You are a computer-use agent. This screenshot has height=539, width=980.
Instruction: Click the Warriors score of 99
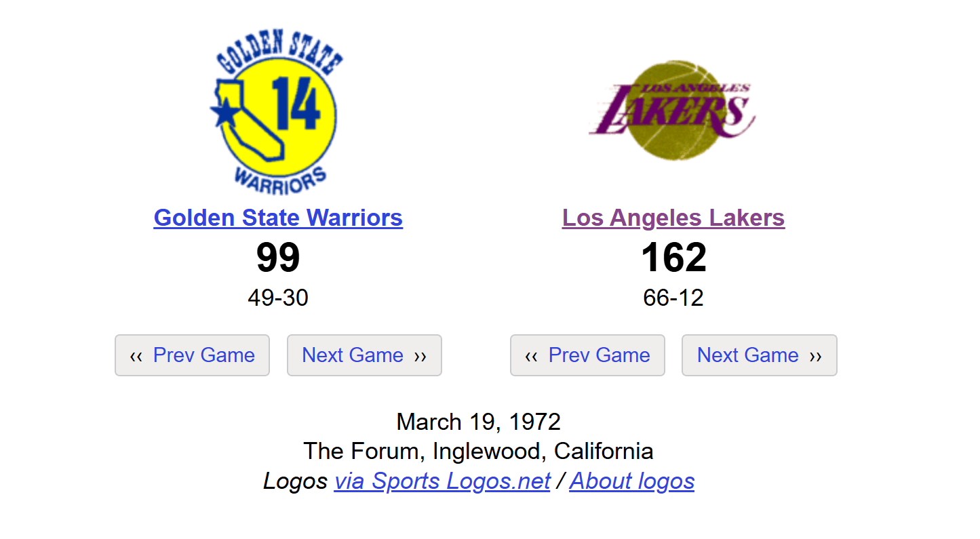tap(278, 258)
